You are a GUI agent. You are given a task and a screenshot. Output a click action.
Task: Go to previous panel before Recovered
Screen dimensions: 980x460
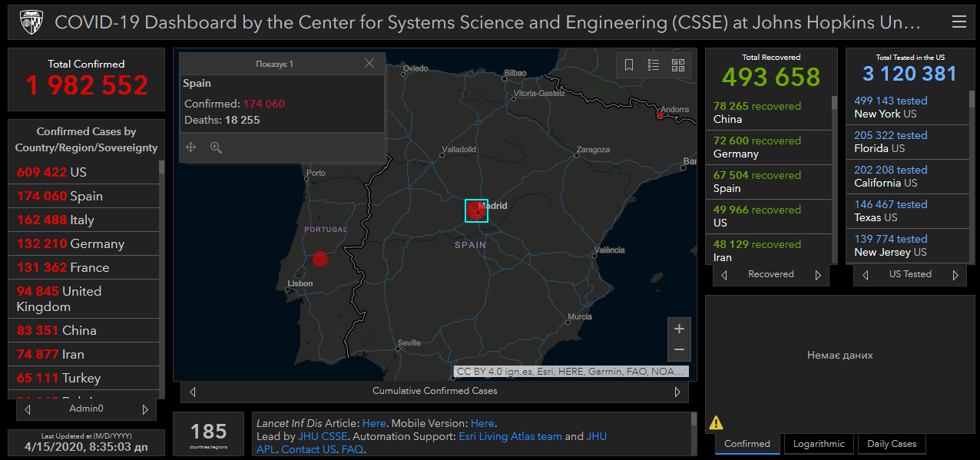tap(724, 275)
